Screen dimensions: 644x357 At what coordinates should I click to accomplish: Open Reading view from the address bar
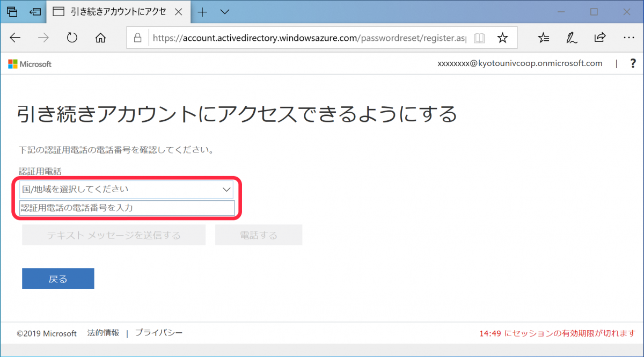pos(479,38)
